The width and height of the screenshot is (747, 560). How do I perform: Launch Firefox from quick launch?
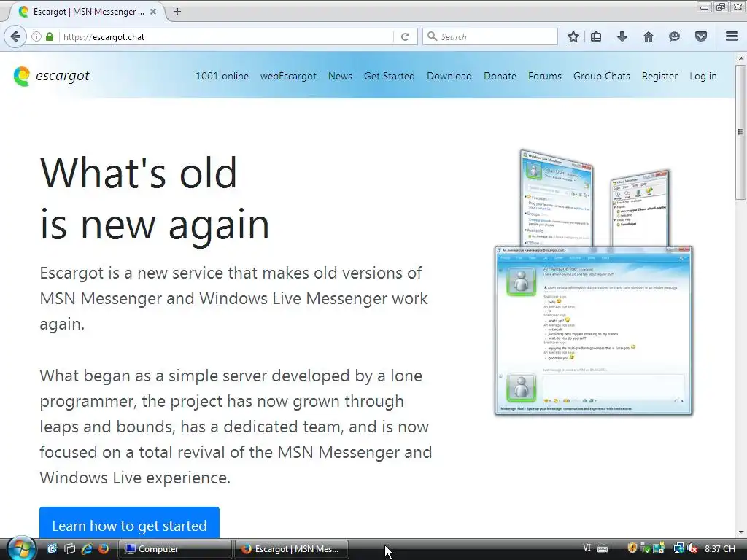coord(104,548)
